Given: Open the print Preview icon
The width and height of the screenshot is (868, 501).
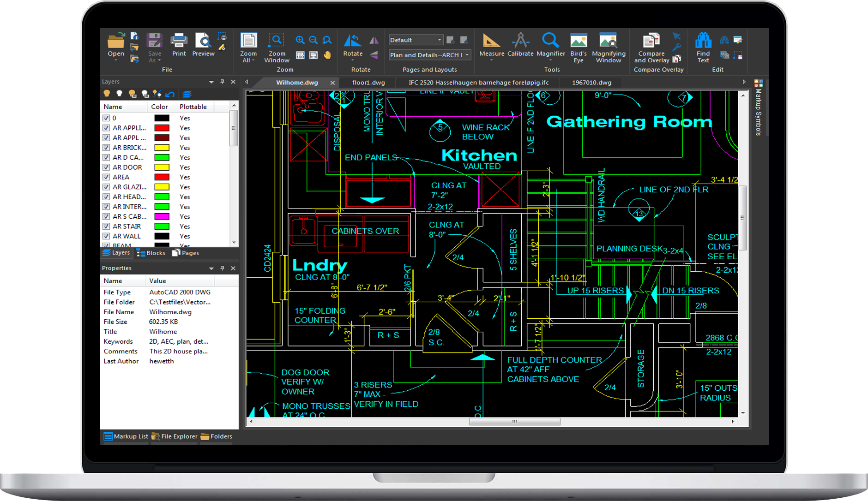Looking at the screenshot, I should pos(203,41).
